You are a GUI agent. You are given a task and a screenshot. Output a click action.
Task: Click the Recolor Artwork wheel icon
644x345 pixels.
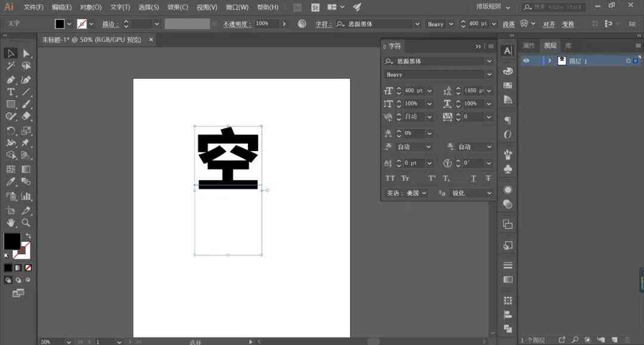(302, 24)
